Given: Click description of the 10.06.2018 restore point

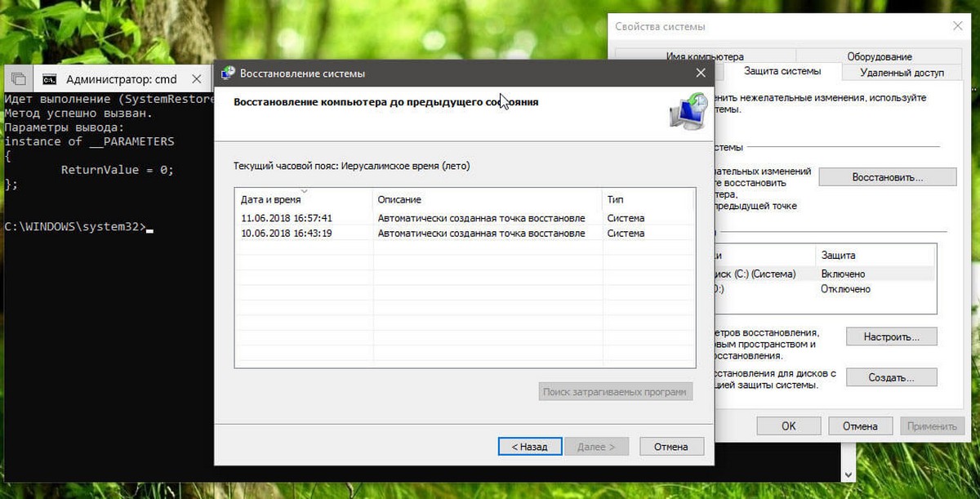Looking at the screenshot, I should point(481,233).
